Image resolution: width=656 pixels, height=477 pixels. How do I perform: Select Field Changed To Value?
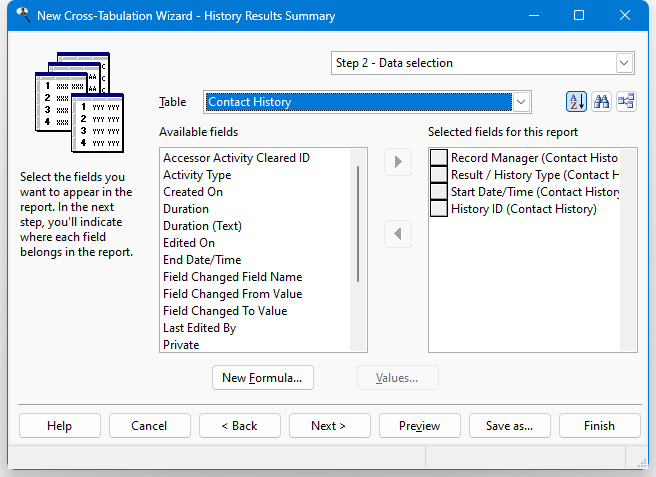pos(225,311)
